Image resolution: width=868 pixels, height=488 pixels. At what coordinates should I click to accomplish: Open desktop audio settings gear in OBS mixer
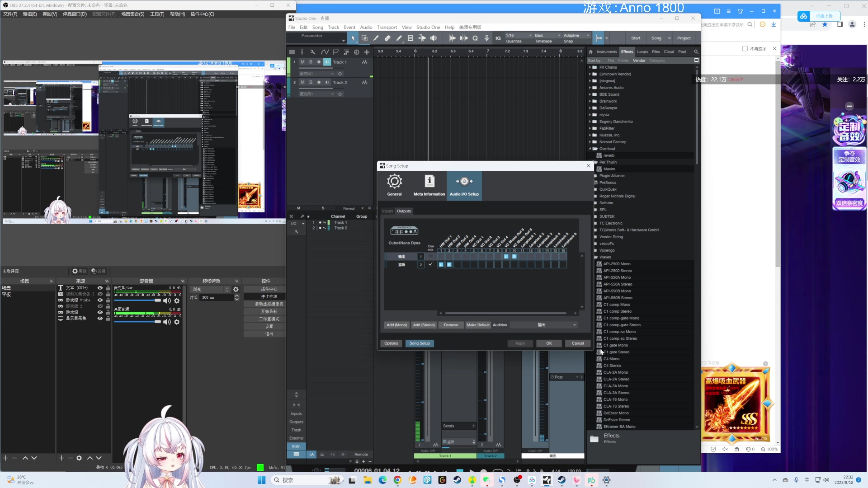pyautogui.click(x=177, y=322)
